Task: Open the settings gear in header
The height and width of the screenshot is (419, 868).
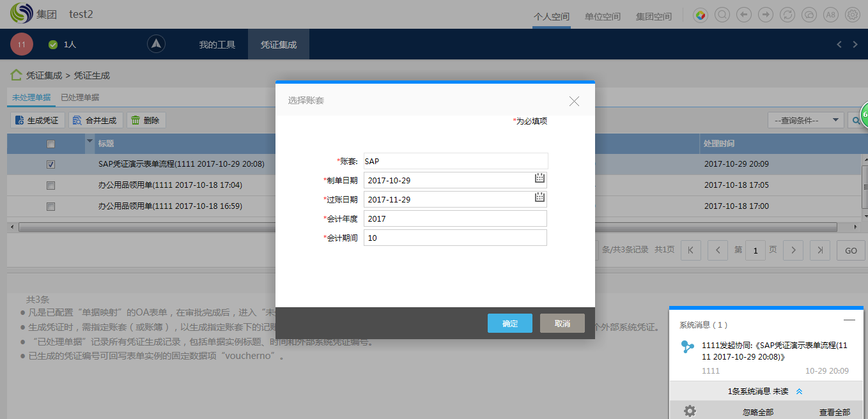Action: [x=853, y=15]
